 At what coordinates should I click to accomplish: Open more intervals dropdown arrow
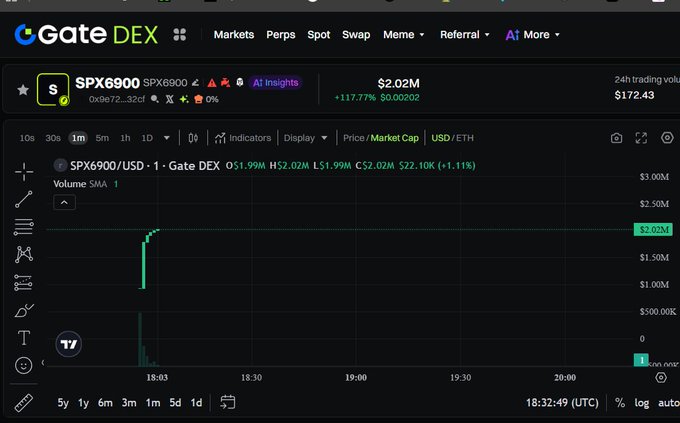(167, 138)
